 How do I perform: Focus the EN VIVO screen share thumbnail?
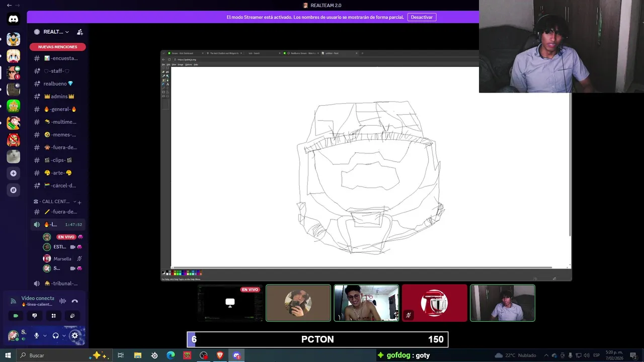coord(230,303)
